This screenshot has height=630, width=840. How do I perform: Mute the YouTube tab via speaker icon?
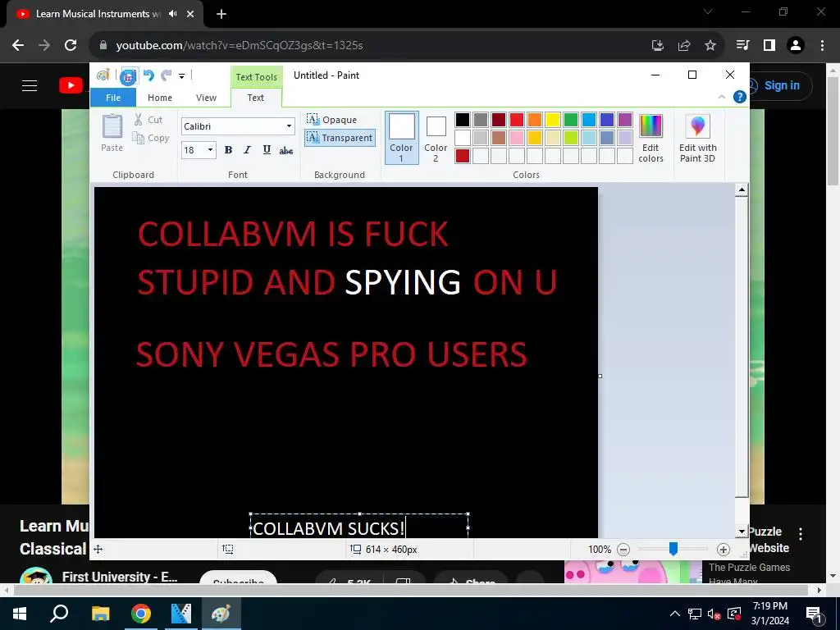click(x=172, y=14)
